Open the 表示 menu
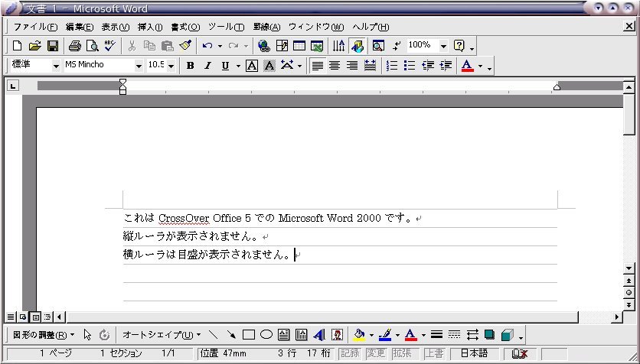Viewport: 640px width, 364px height. click(x=116, y=27)
